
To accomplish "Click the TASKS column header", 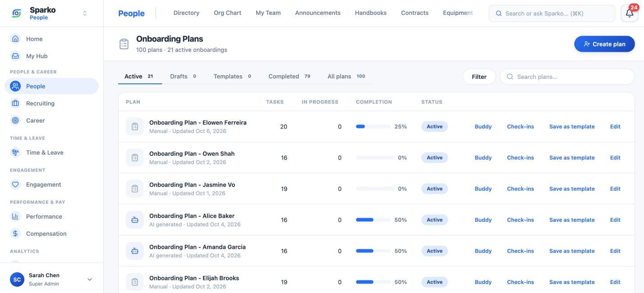I will coord(275,102).
